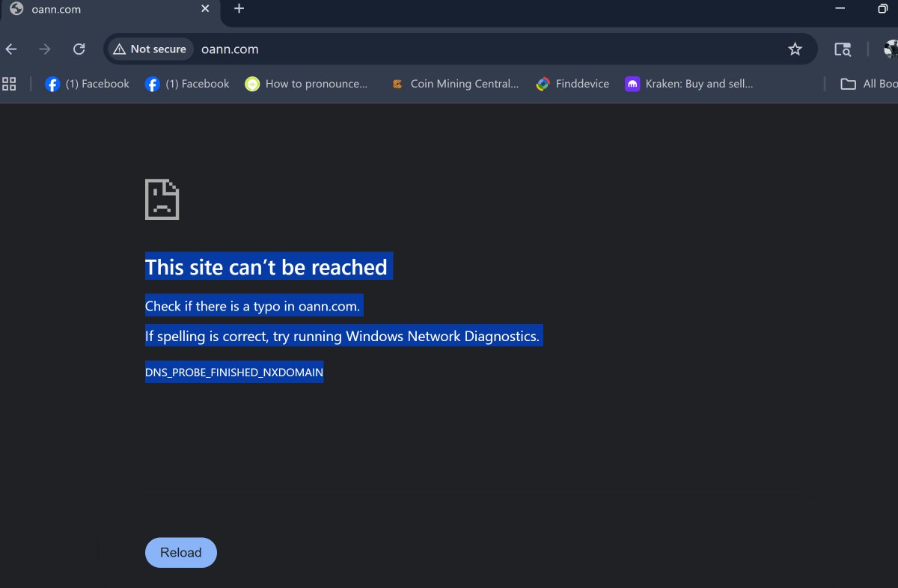The width and height of the screenshot is (898, 588).
Task: Click the DNS_PROBE_FINISHED_NXDOMAIN error code
Action: pyautogui.click(x=234, y=372)
